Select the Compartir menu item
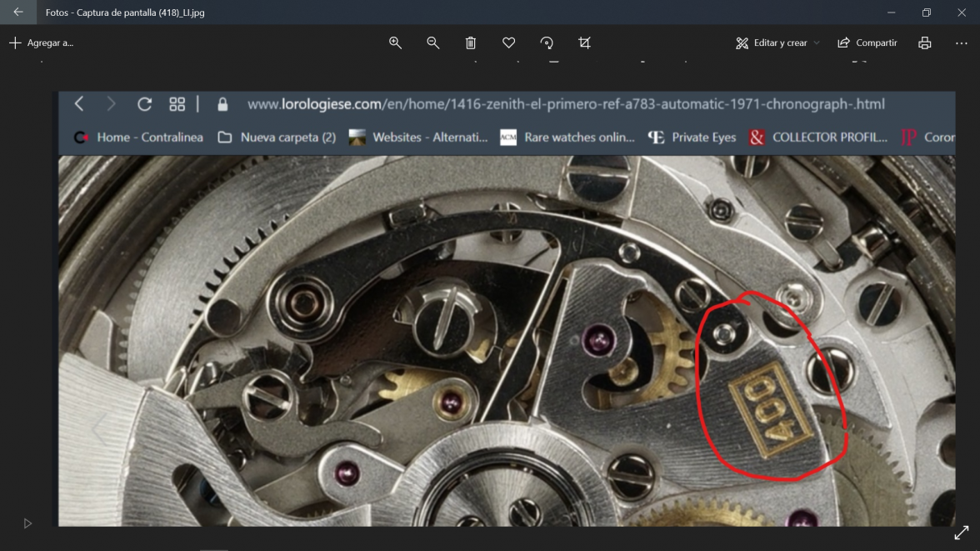980x551 pixels. (x=867, y=43)
